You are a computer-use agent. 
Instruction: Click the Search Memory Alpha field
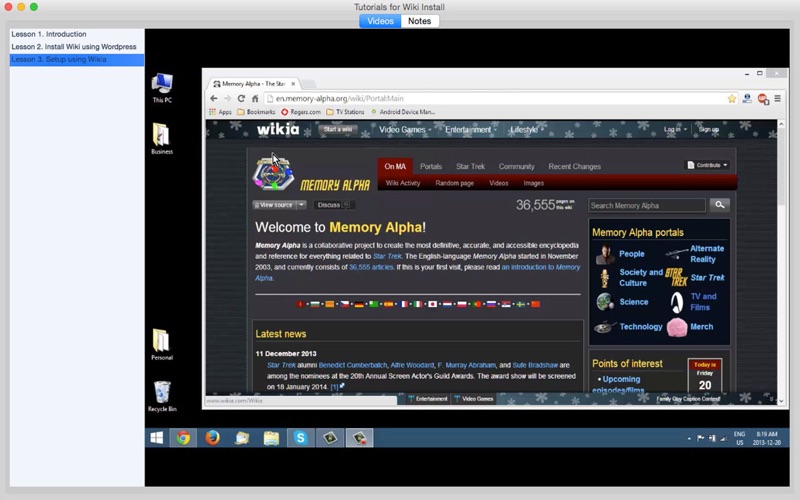click(x=646, y=206)
